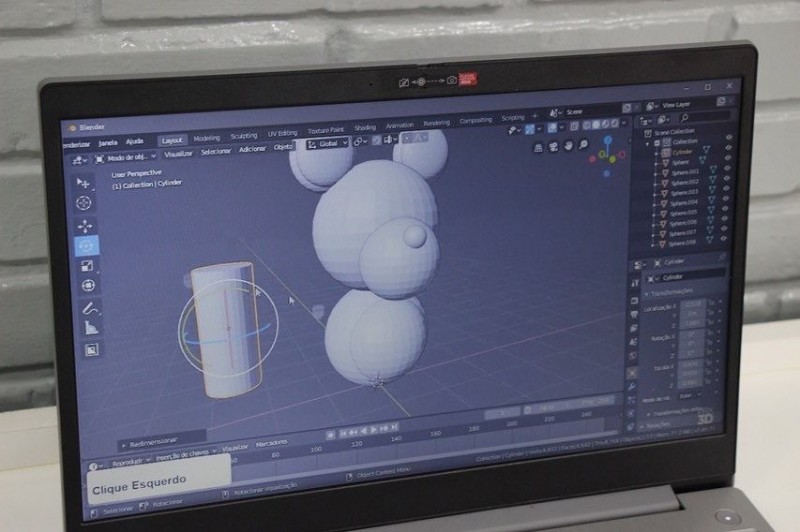Viewport: 800px width, 532px height.
Task: Click the camera view icon
Action: tap(554, 147)
